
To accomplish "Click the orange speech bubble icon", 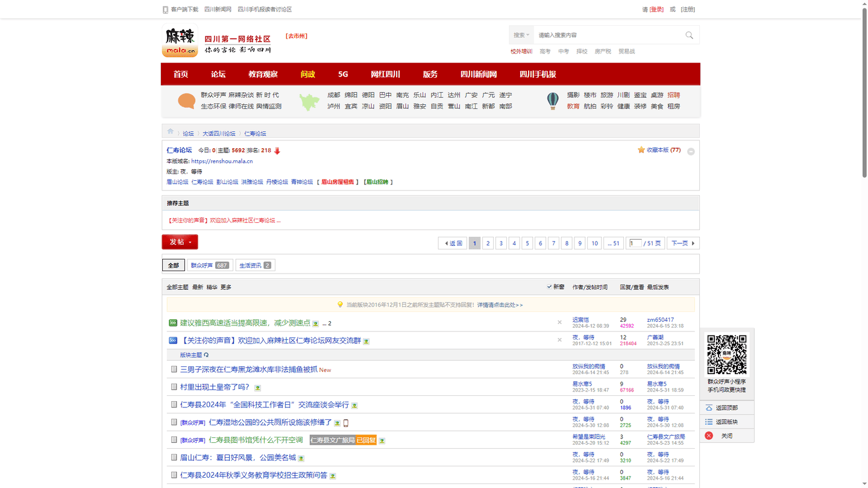I will pyautogui.click(x=186, y=101).
